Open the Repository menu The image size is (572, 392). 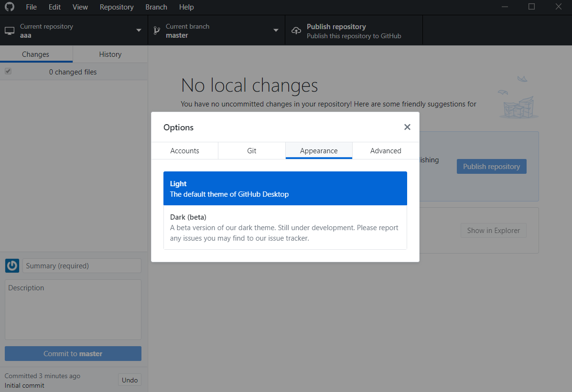(x=117, y=7)
